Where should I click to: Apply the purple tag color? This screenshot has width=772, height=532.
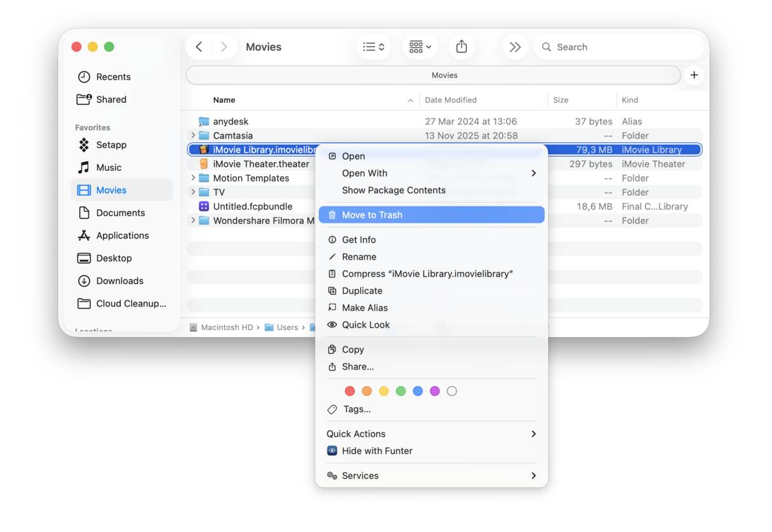[435, 391]
